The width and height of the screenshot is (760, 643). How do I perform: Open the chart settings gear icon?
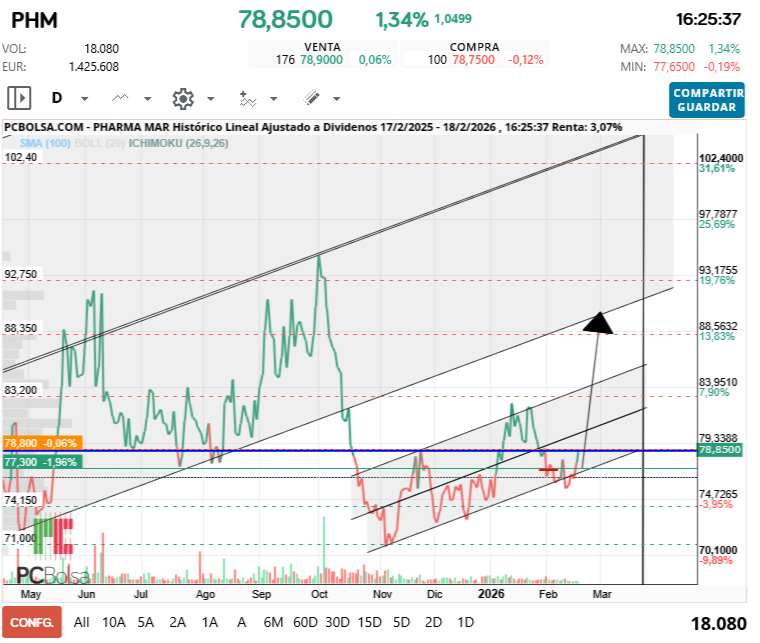pos(182,98)
